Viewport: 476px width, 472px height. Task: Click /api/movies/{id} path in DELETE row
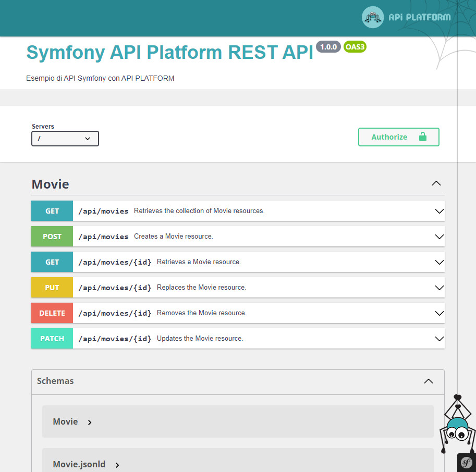[115, 313]
